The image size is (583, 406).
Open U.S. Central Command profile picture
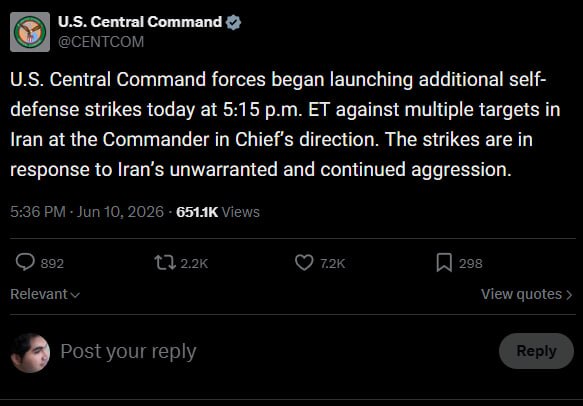coord(30,32)
